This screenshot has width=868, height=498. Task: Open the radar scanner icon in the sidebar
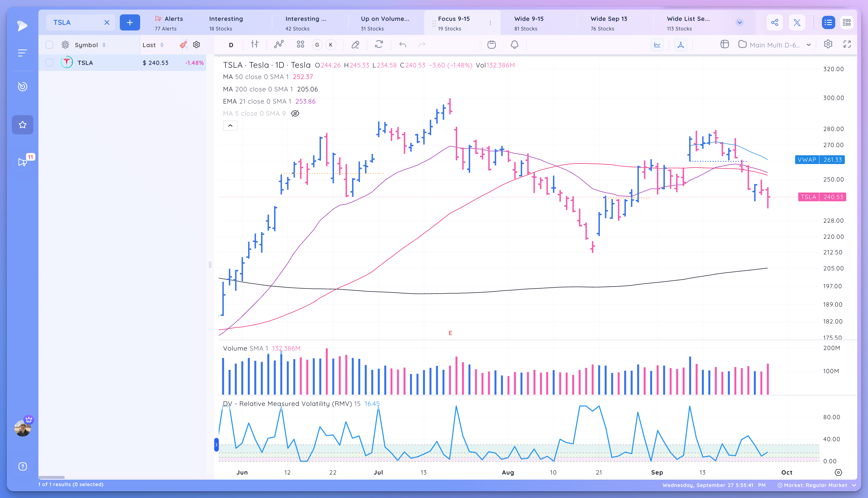click(x=22, y=87)
